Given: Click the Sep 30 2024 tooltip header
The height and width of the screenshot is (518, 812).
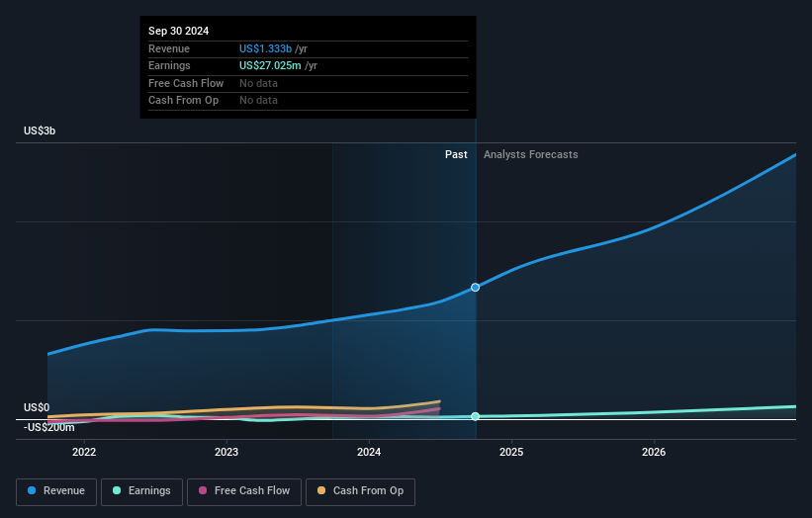Looking at the screenshot, I should (179, 32).
